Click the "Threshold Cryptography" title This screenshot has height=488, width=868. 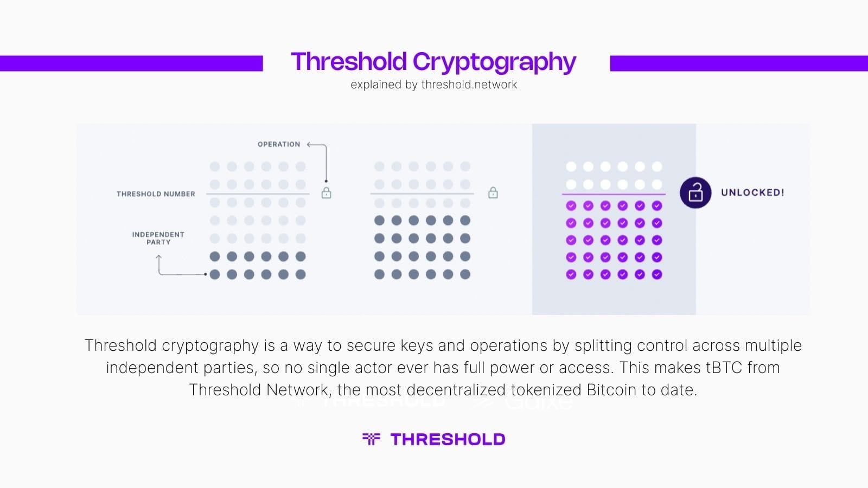tap(433, 62)
